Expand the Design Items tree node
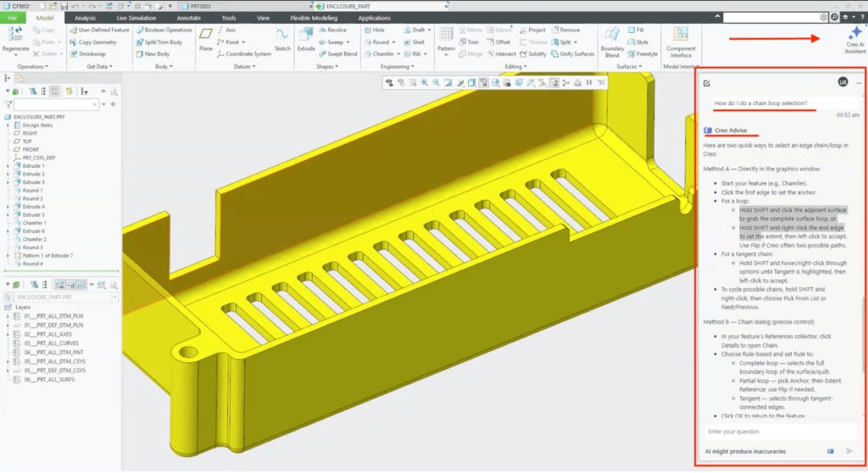Image resolution: width=868 pixels, height=473 pixels. tap(8, 125)
